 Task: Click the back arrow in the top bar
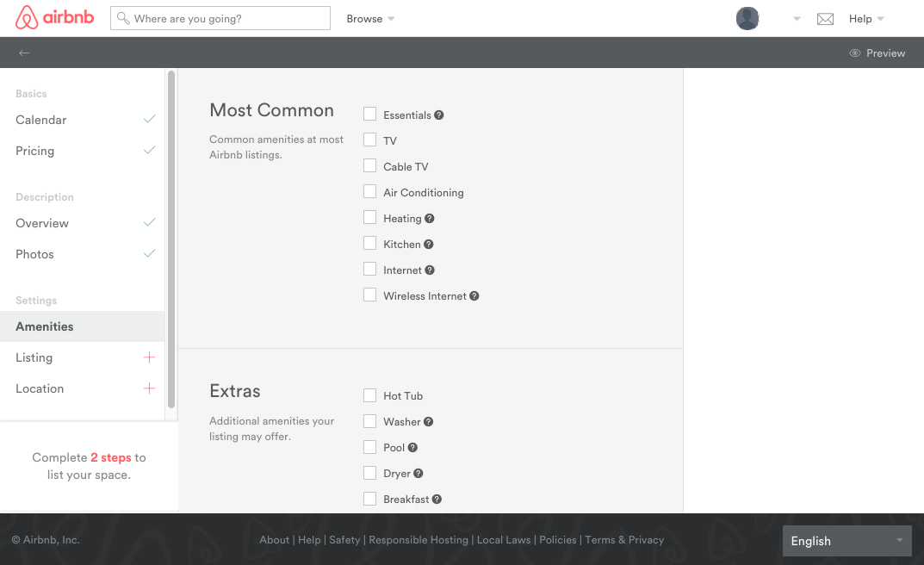[x=24, y=53]
